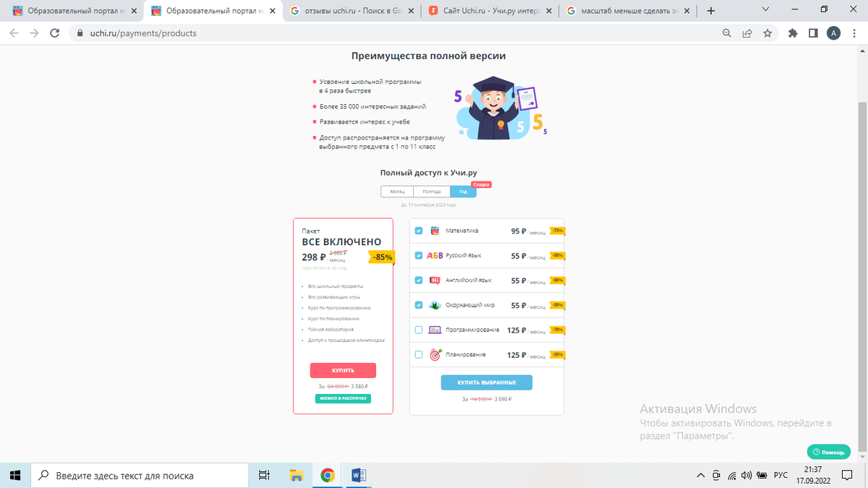Check the Планирование checkbox
Screen dimensions: 868x488
[419, 355]
